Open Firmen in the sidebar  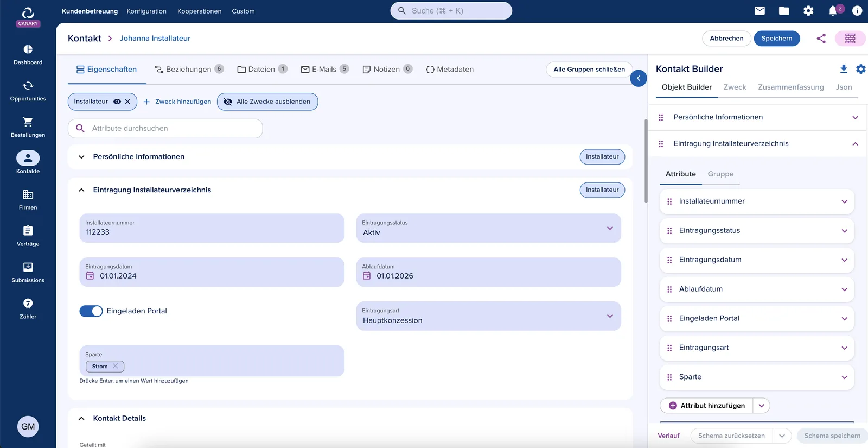tap(28, 200)
